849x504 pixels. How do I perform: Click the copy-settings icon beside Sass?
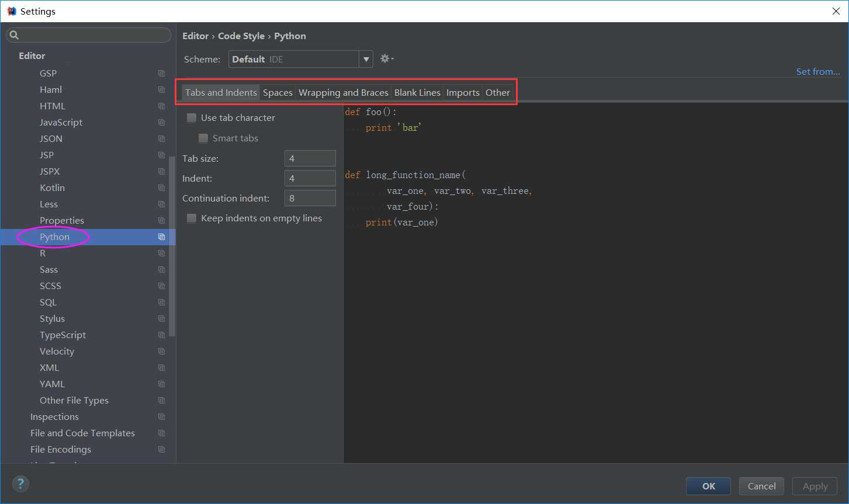[x=161, y=270]
